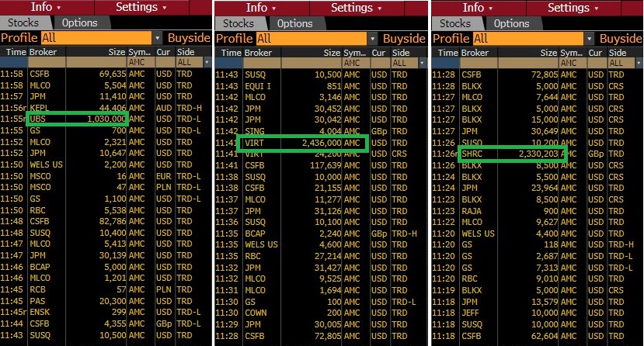Viewport: 644px width, 346px height.
Task: Click the AMC symbol filter field in right panel
Action: click(573, 63)
